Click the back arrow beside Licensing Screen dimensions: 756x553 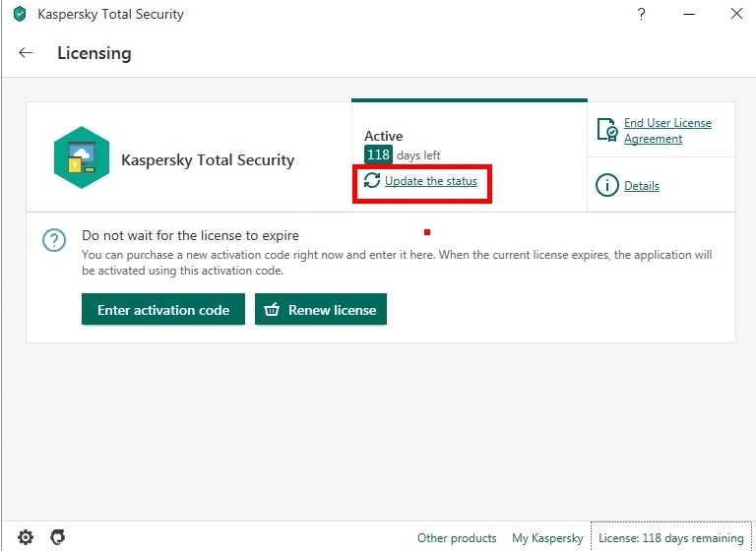pos(26,53)
